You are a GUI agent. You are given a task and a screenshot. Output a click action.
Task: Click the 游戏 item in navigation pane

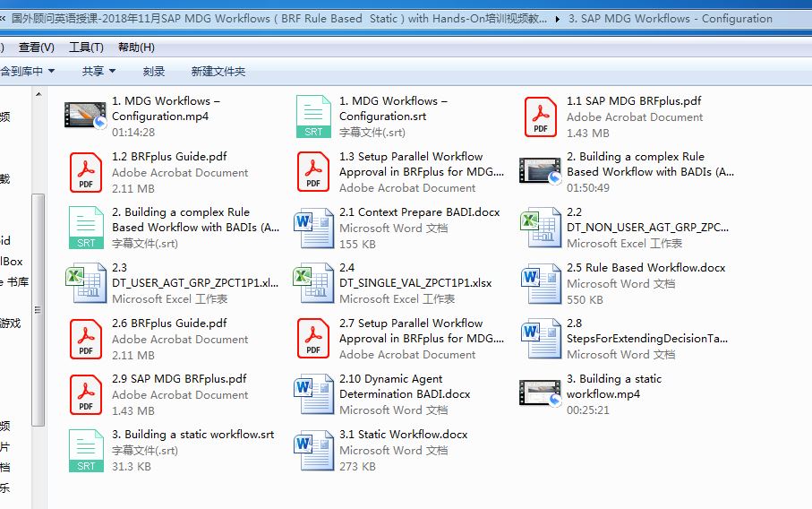(11, 324)
